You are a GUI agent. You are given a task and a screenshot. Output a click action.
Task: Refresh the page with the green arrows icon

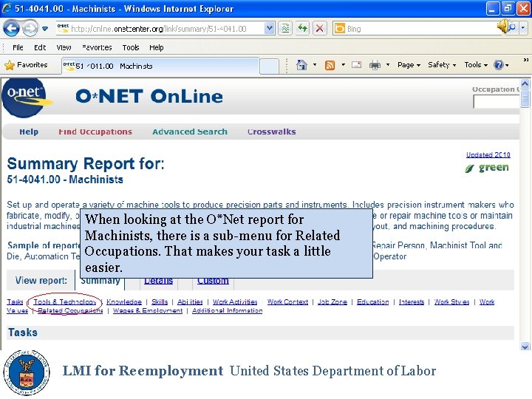[x=302, y=29]
